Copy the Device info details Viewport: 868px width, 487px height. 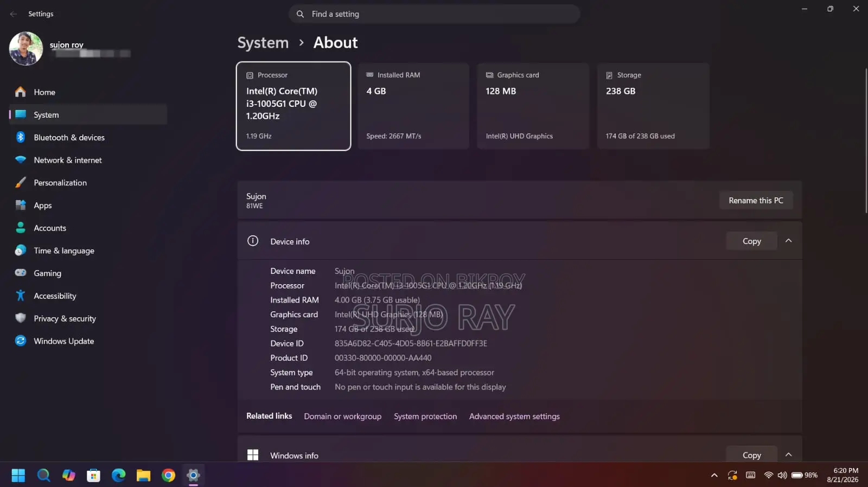click(751, 241)
